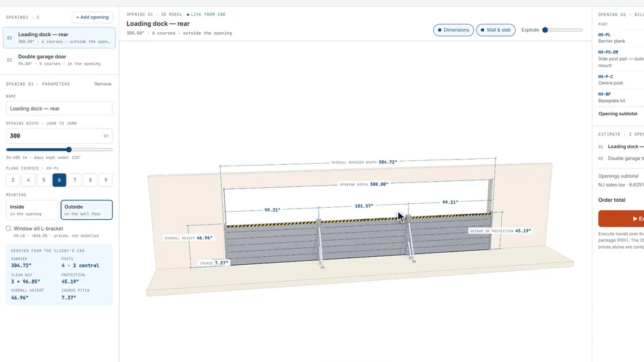Open the HH-P-C centre post part
Image resolution: width=644 pixels, height=362 pixels.
(621, 80)
